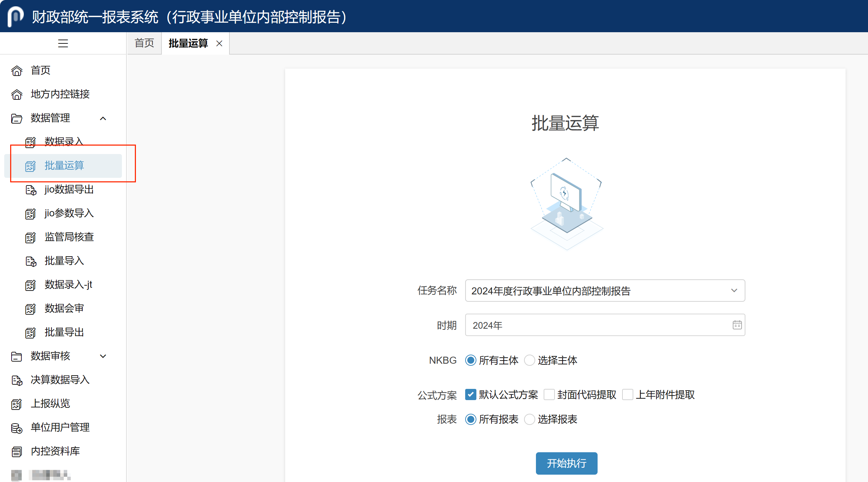Select the 选择报表 radio option

(530, 419)
